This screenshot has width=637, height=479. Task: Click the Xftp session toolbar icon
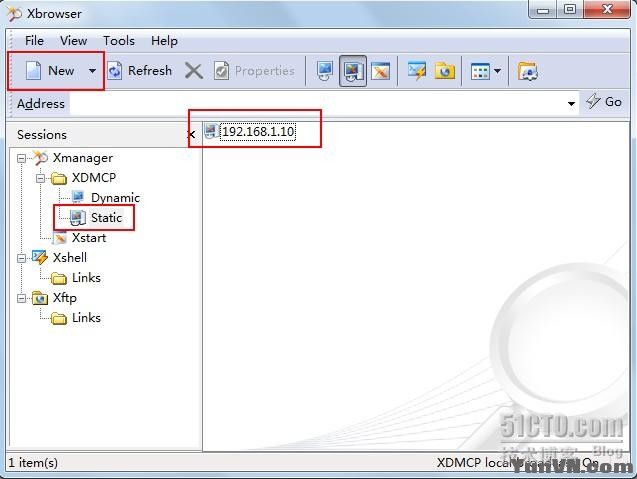pos(445,71)
